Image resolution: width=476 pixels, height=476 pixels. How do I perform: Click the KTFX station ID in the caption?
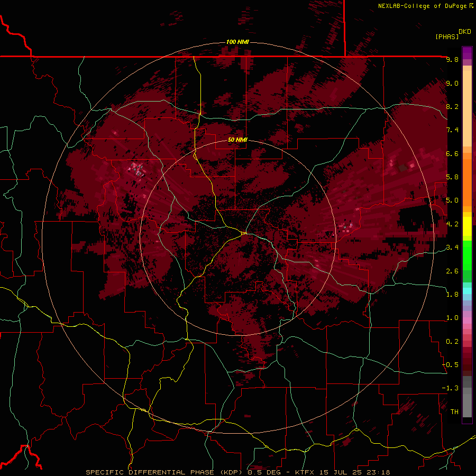[x=305, y=472]
